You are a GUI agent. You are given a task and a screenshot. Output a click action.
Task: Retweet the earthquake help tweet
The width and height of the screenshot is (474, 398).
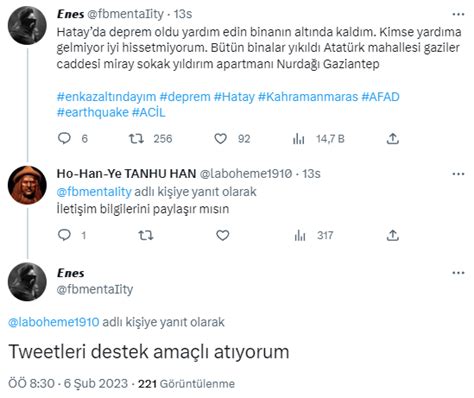pyautogui.click(x=136, y=138)
